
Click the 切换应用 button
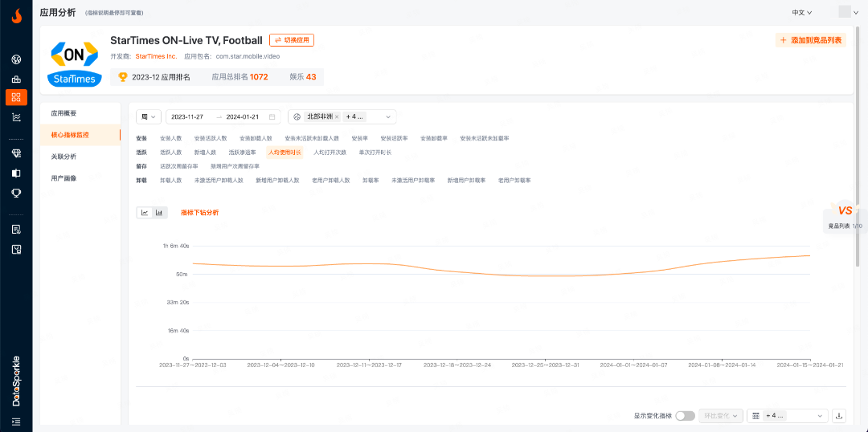(x=292, y=40)
